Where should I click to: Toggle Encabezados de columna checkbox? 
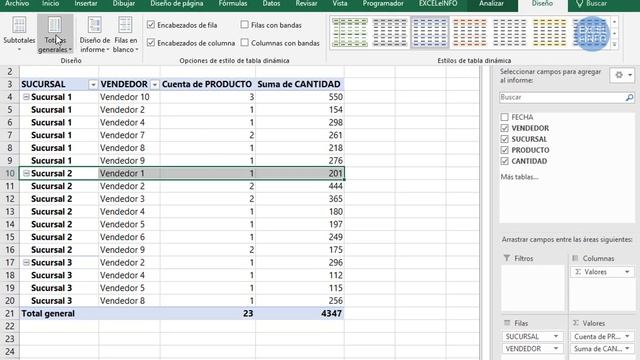click(151, 42)
